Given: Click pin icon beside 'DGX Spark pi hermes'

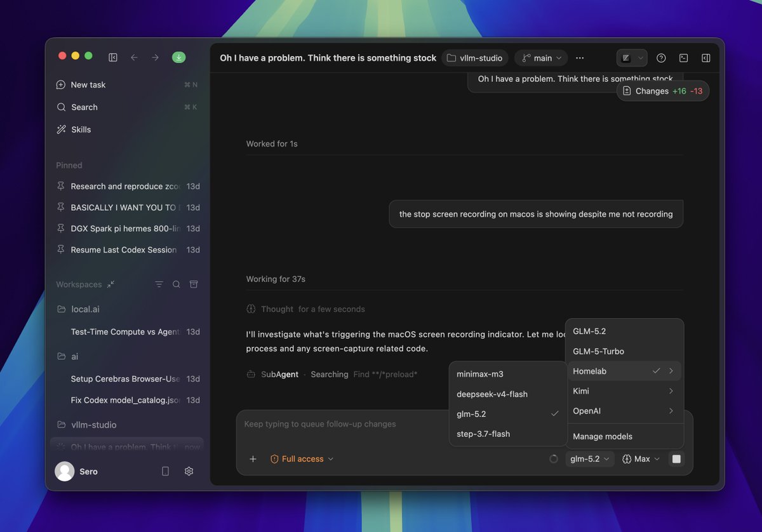Looking at the screenshot, I should pyautogui.click(x=61, y=229).
